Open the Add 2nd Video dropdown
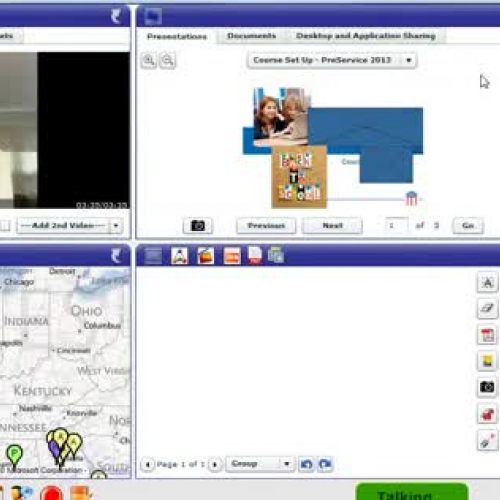Screen dimensions: 500x500 click(x=70, y=226)
